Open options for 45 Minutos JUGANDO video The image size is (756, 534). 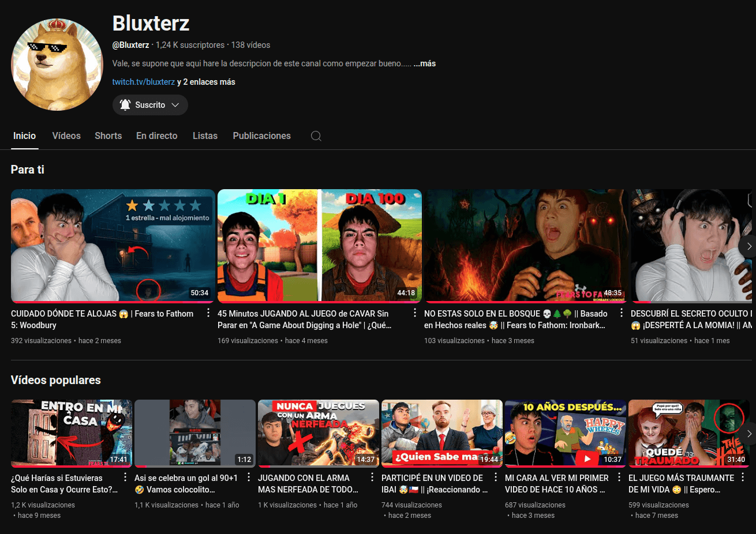point(415,313)
